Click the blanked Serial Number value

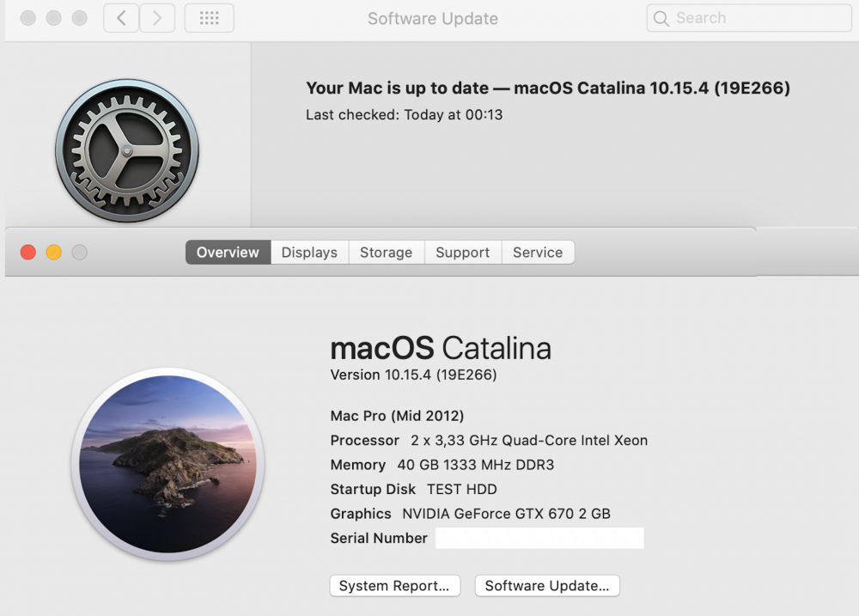click(x=539, y=538)
